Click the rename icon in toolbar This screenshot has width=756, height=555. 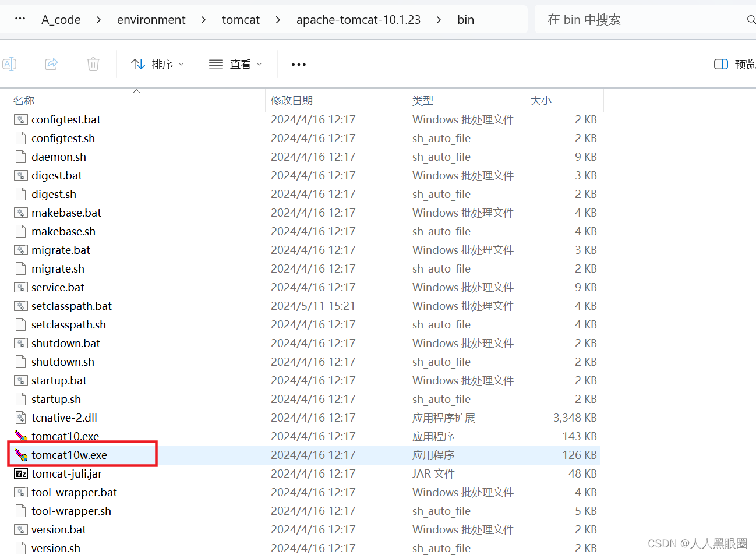click(x=9, y=64)
